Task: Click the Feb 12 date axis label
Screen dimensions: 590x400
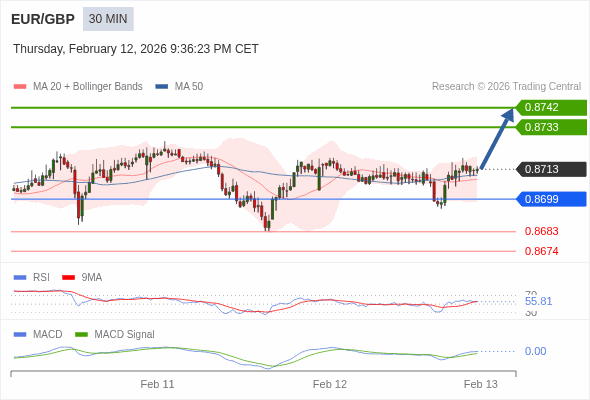Action: click(x=330, y=384)
